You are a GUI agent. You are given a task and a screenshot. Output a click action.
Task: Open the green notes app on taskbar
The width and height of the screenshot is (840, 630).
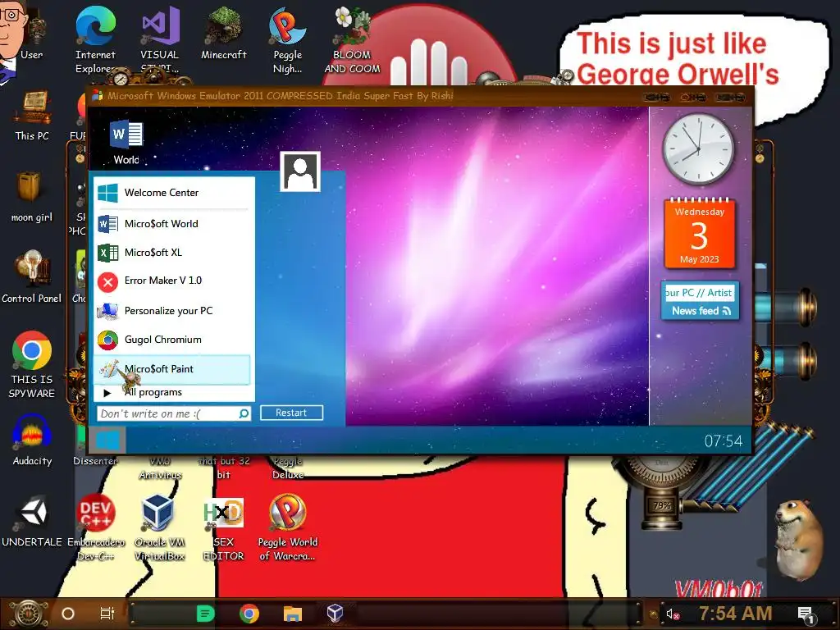205,614
